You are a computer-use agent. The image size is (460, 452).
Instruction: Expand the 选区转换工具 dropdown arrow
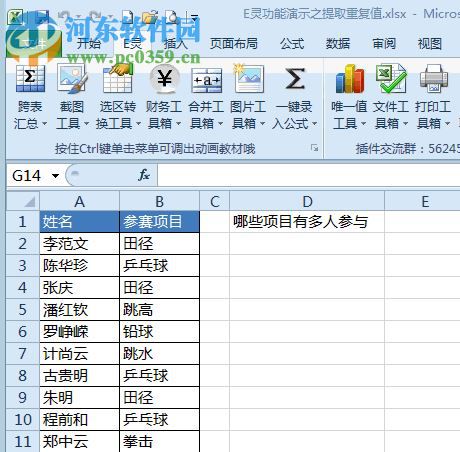[x=138, y=124]
